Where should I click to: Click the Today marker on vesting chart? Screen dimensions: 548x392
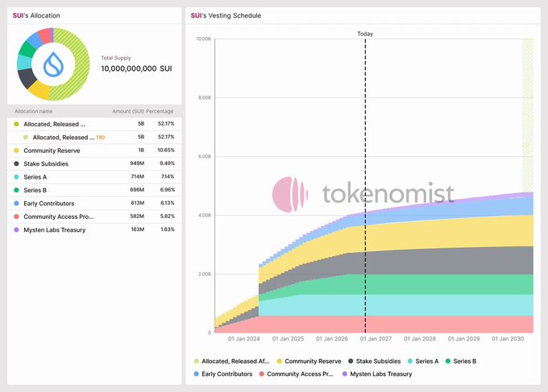click(365, 34)
